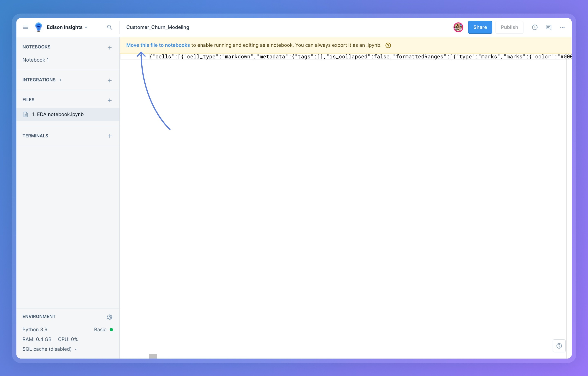Viewport: 588px width, 376px height.
Task: Click the blue Share button
Action: (x=480, y=27)
